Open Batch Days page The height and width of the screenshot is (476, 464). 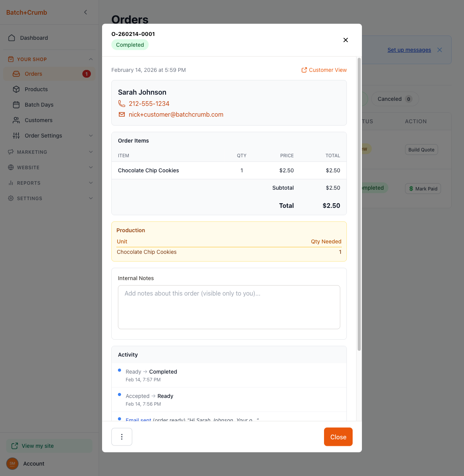click(39, 105)
